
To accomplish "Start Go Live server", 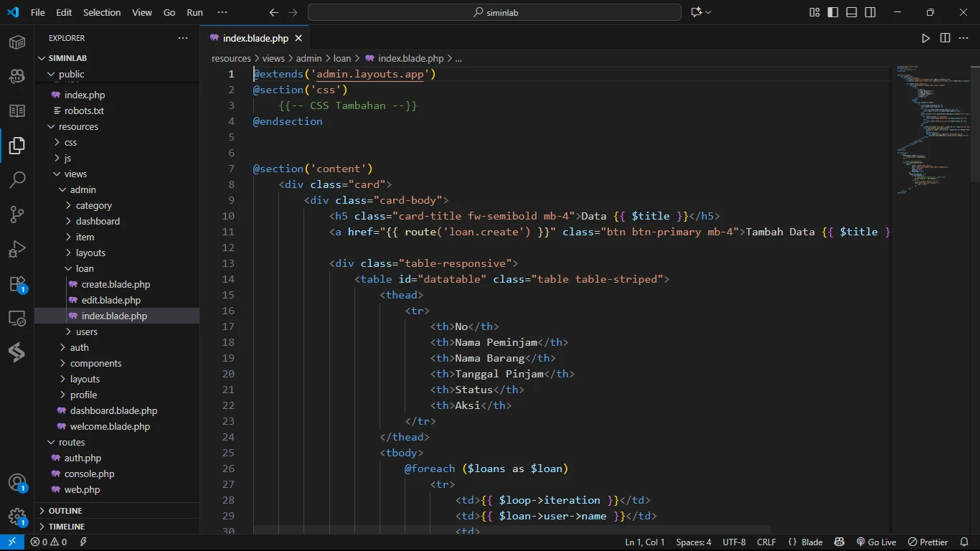I will click(876, 542).
